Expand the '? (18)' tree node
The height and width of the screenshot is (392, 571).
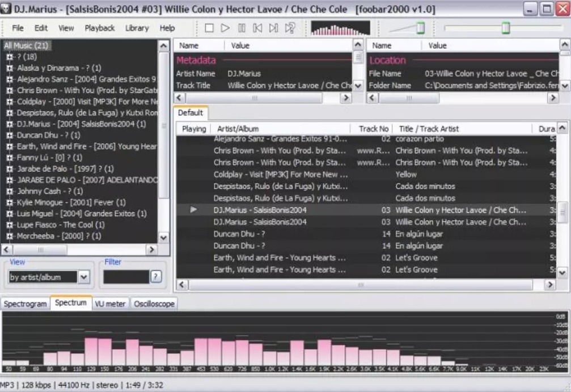pos(10,57)
